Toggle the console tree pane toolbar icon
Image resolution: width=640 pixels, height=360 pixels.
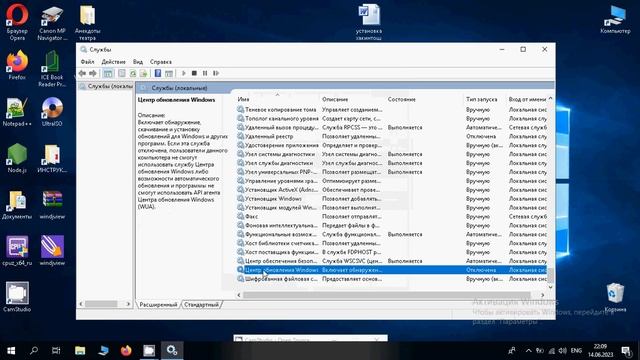coord(108,73)
